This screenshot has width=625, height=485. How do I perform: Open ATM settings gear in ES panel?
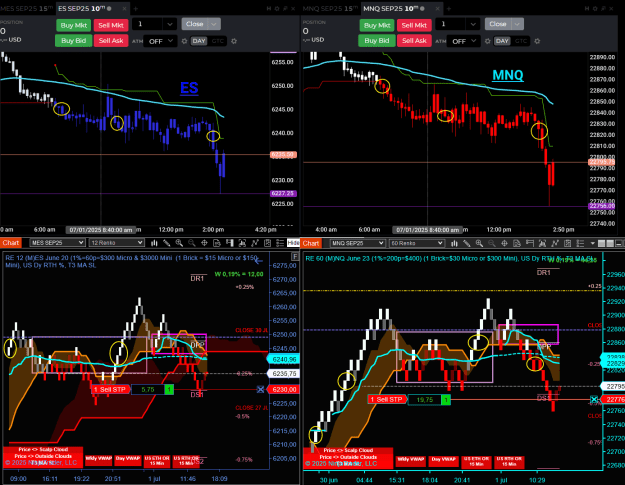(x=184, y=41)
